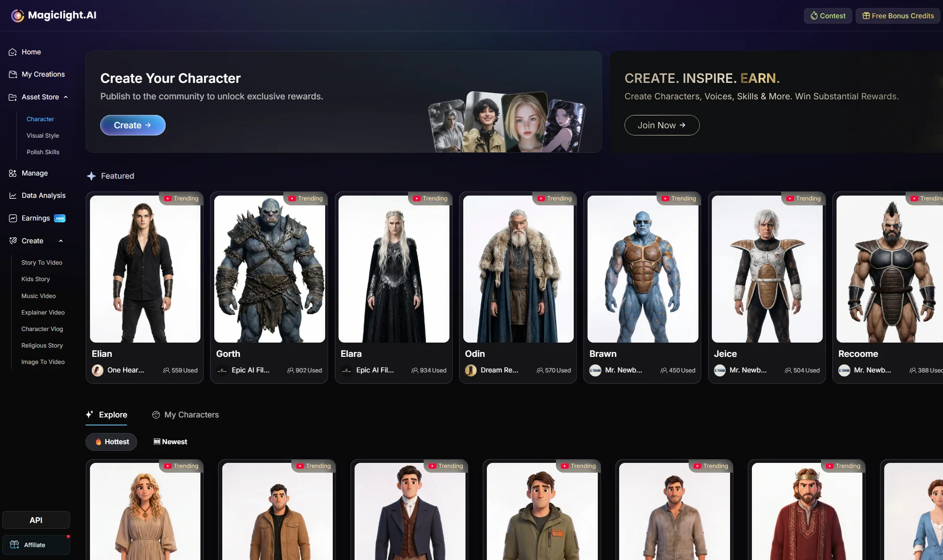The height and width of the screenshot is (560, 943).
Task: Go to My Creations
Action: 37,74
